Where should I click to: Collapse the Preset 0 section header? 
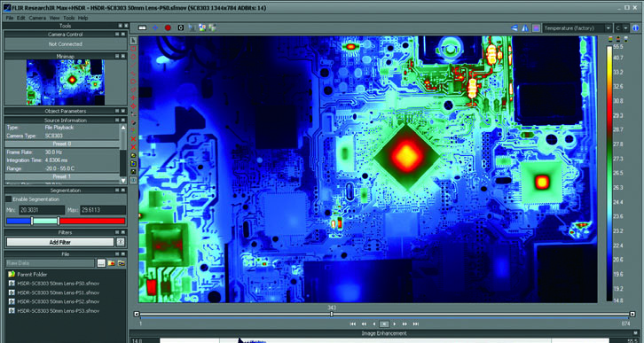(x=61, y=144)
